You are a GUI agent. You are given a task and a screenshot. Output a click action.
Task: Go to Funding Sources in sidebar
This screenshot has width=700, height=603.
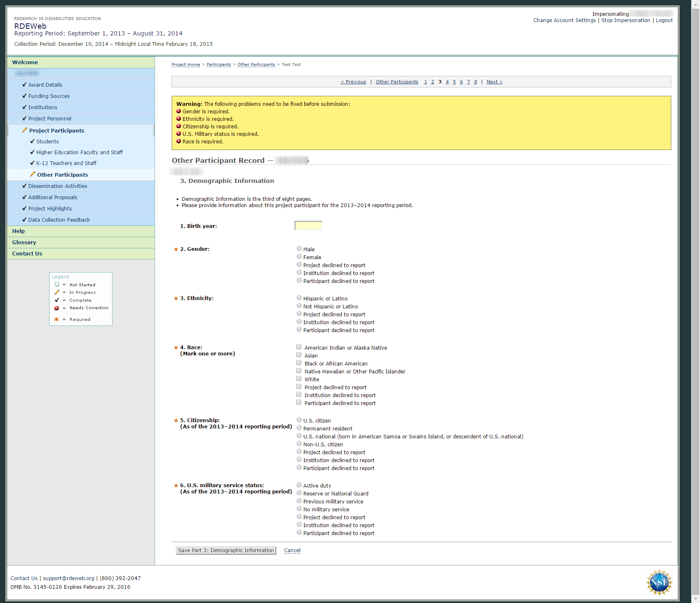tap(49, 96)
